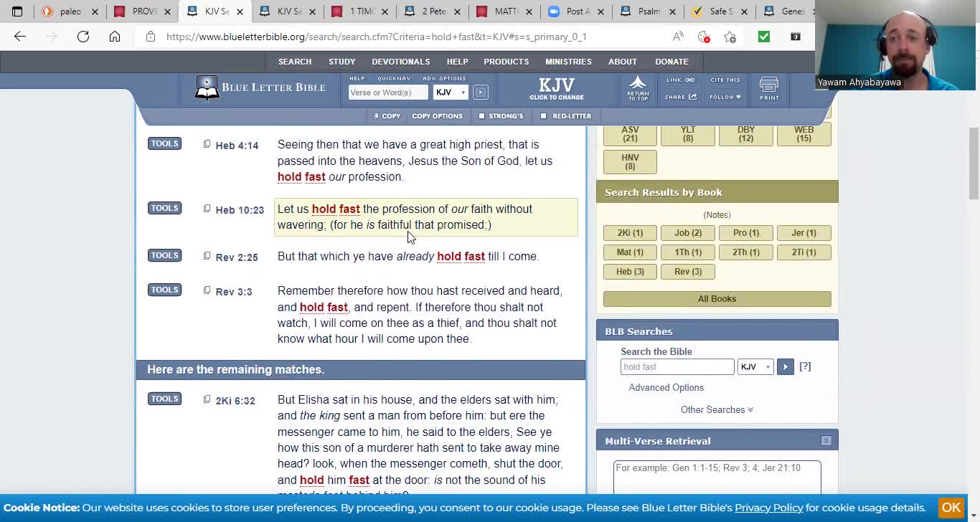Screen dimensions: 980x522
Task: Open the PRODUCTS menu
Action: (506, 62)
